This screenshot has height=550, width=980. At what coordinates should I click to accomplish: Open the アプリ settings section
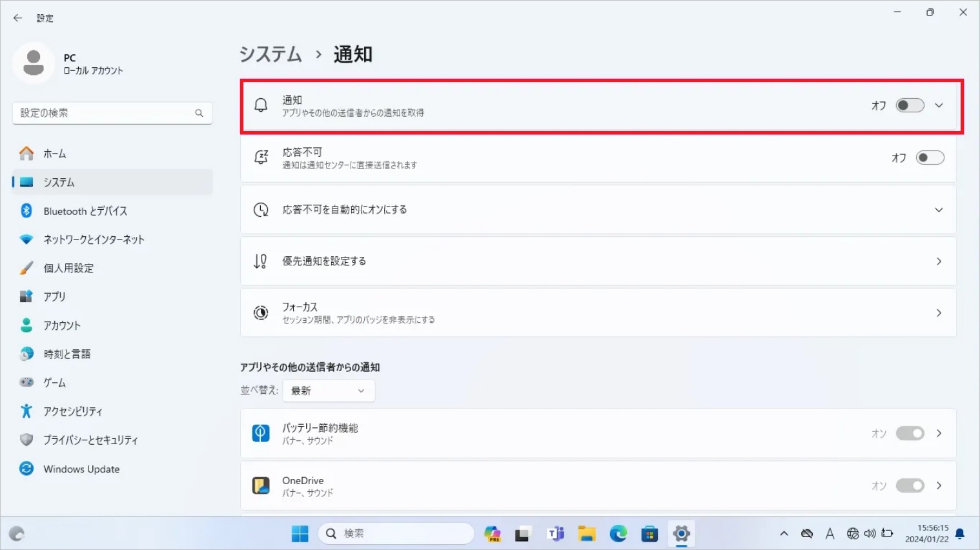click(54, 296)
